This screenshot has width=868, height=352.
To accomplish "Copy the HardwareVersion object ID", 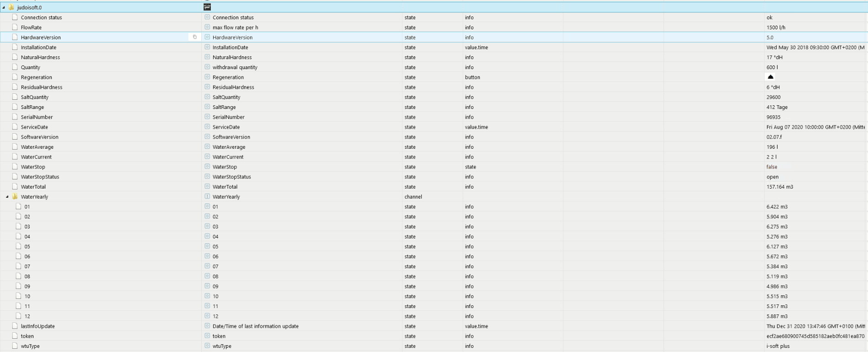I will point(195,37).
